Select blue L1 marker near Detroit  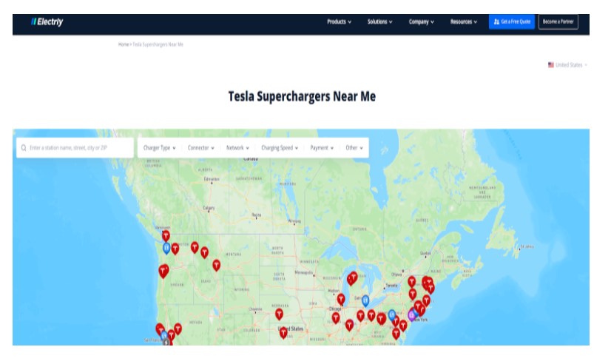pyautogui.click(x=365, y=300)
